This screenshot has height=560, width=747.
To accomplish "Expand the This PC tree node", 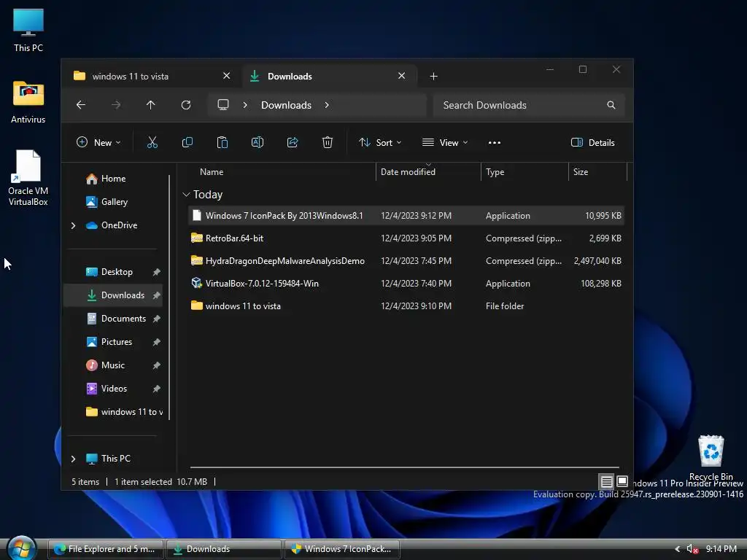I will click(x=74, y=459).
